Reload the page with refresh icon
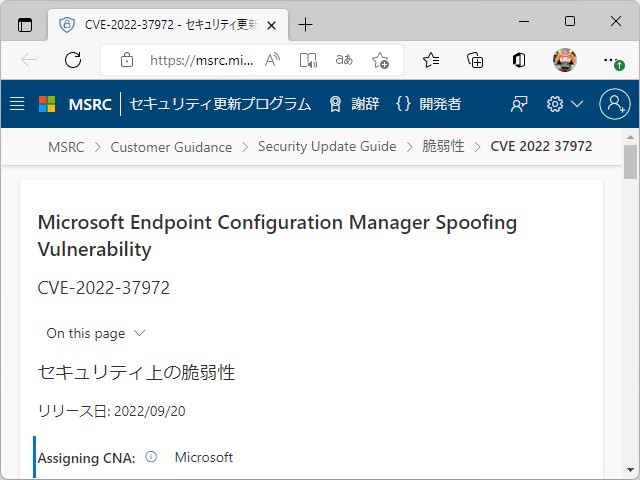 73,60
